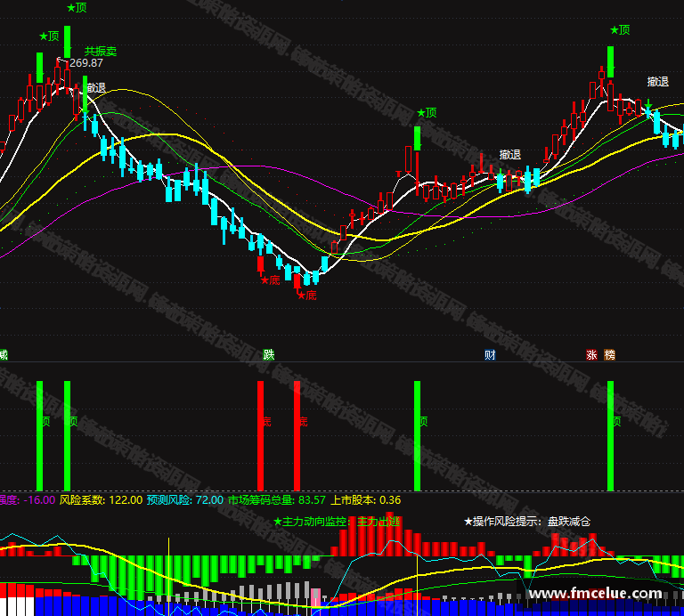Click the green 共振卖 signal label

pyautogui.click(x=101, y=52)
